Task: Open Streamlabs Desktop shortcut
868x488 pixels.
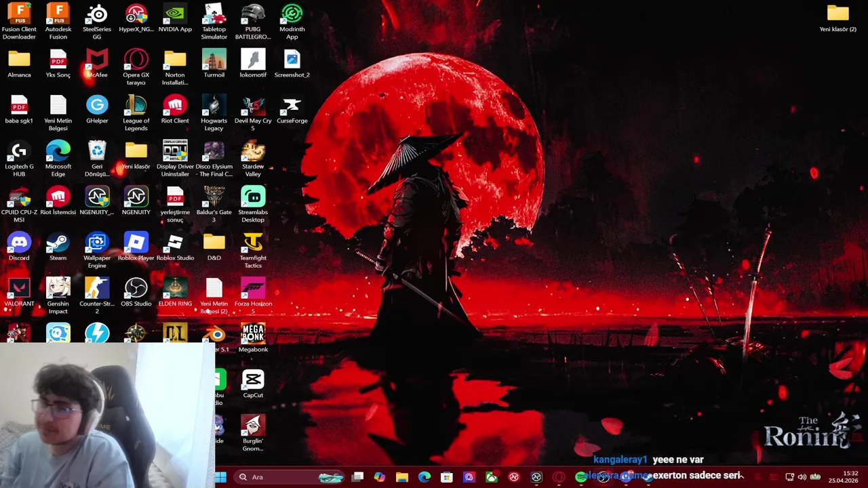Action: point(253,204)
